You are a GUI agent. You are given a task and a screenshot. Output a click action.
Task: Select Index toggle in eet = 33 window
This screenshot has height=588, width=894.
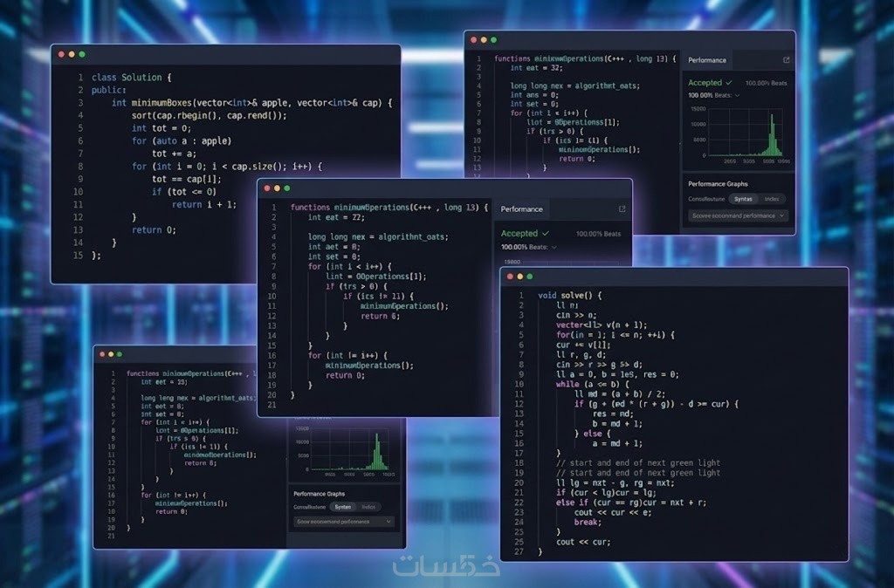click(369, 507)
